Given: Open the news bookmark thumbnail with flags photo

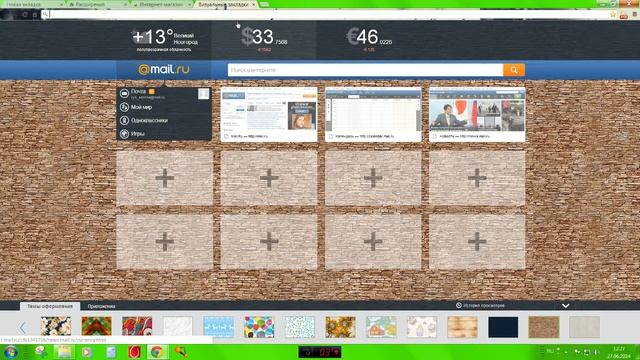Looking at the screenshot, I should coord(477,114).
